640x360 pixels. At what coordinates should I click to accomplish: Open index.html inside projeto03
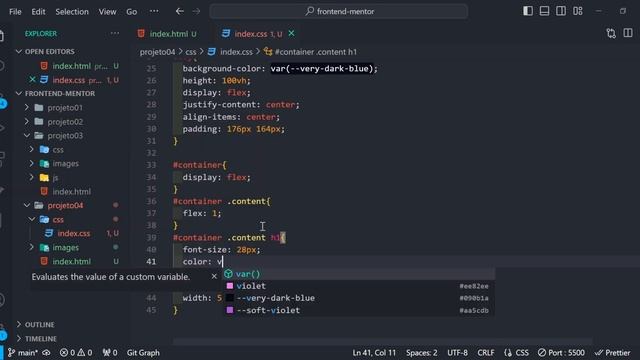[x=71, y=191]
